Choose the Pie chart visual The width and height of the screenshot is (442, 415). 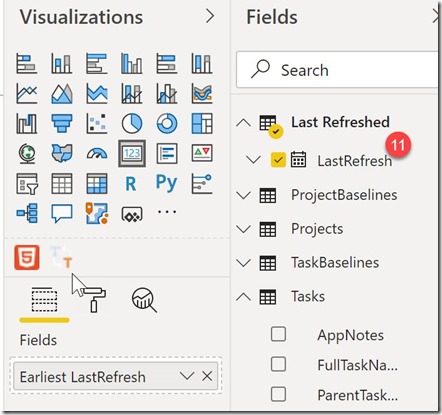coord(132,123)
